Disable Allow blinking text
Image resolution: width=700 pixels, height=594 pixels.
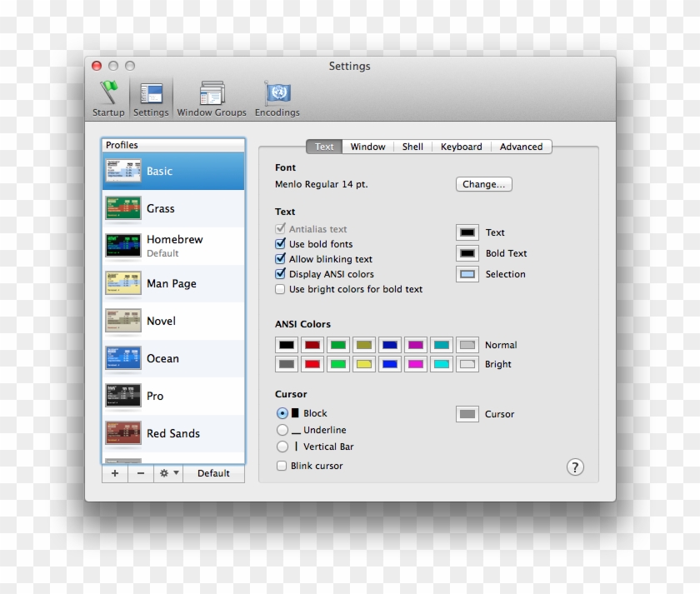tap(280, 259)
